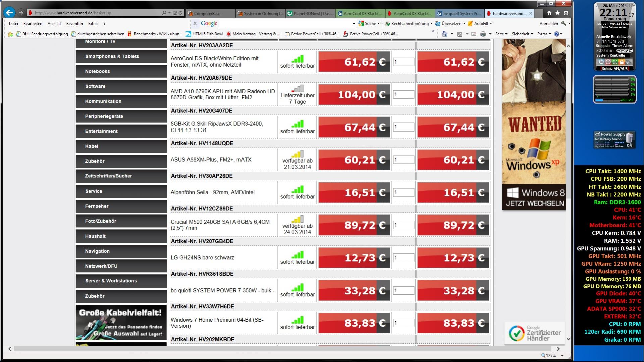The height and width of the screenshot is (362, 644).
Task: Click the Google Suche search button
Action: tap(367, 23)
